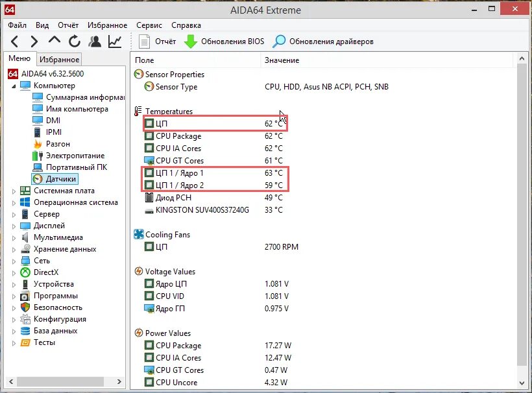The width and height of the screenshot is (532, 393).
Task: Click the Мультимедиа speaker icon
Action: click(x=25, y=237)
